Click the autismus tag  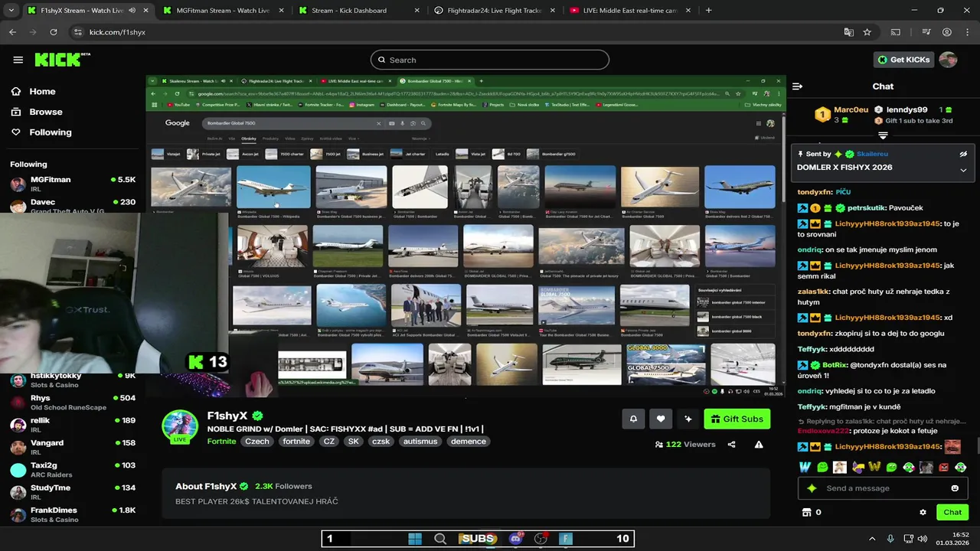coord(420,442)
